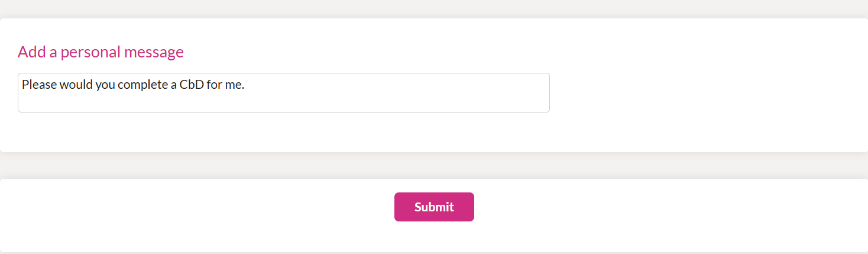Click the word 'complete' in the textarea
The width and height of the screenshot is (868, 254).
click(142, 85)
